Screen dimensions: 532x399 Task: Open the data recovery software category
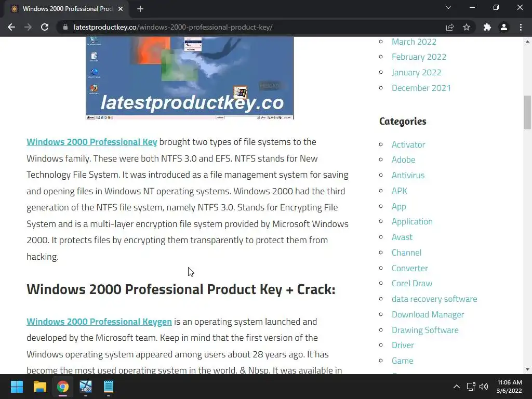434,299
